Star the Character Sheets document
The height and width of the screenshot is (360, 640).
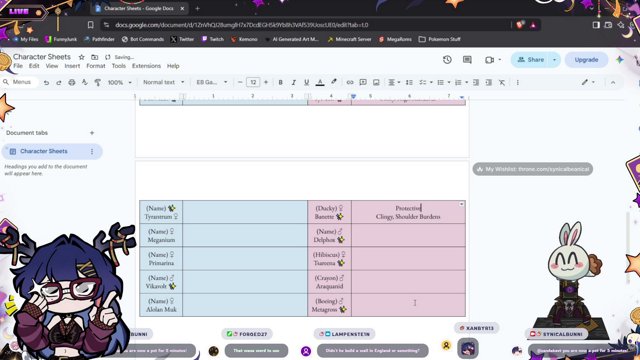82,57
